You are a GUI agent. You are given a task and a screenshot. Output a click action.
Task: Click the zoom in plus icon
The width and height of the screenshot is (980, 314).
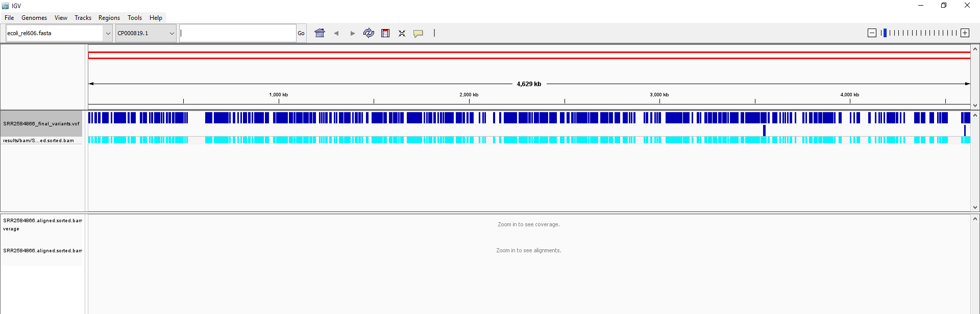pyautogui.click(x=965, y=33)
